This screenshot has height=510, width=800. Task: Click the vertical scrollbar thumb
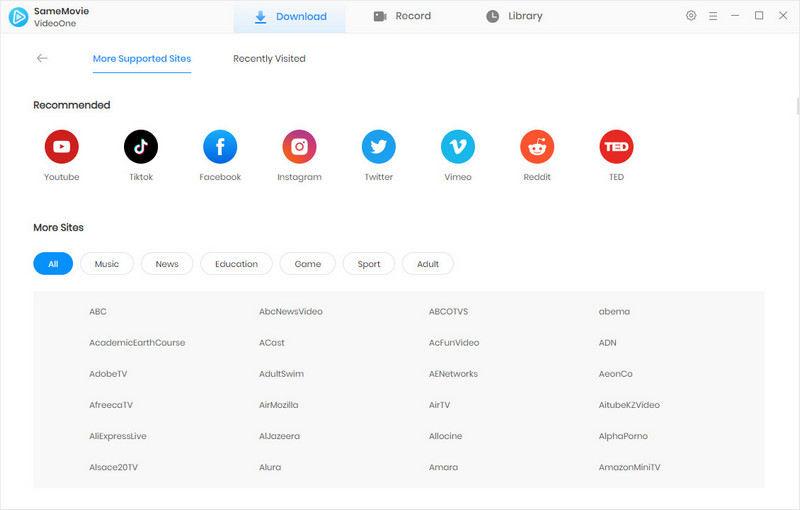(797, 106)
